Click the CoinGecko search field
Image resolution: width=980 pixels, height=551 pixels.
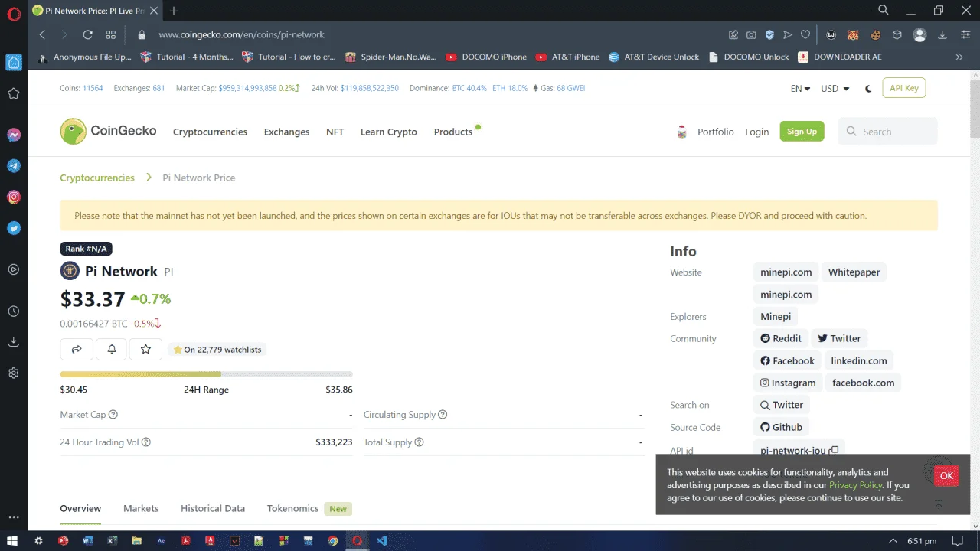pos(887,132)
